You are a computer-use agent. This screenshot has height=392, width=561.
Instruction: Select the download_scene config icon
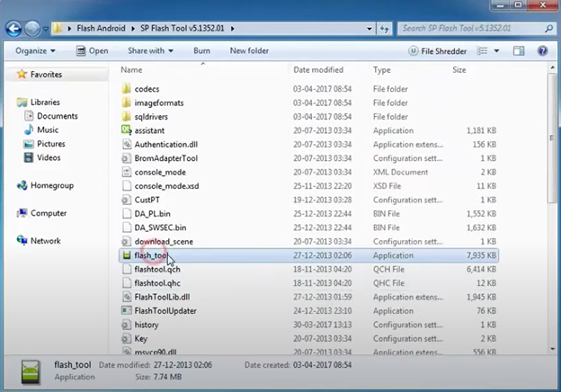tap(126, 242)
